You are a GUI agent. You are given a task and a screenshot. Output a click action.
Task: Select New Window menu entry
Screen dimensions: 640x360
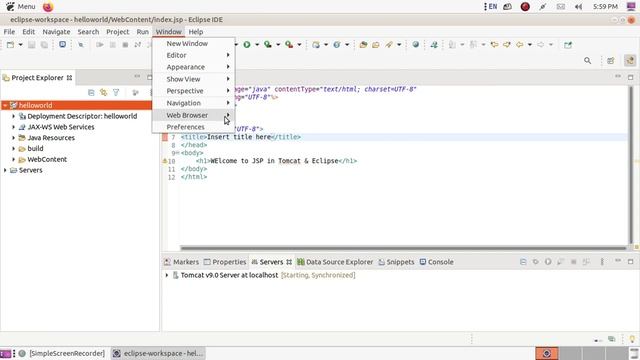193,43
